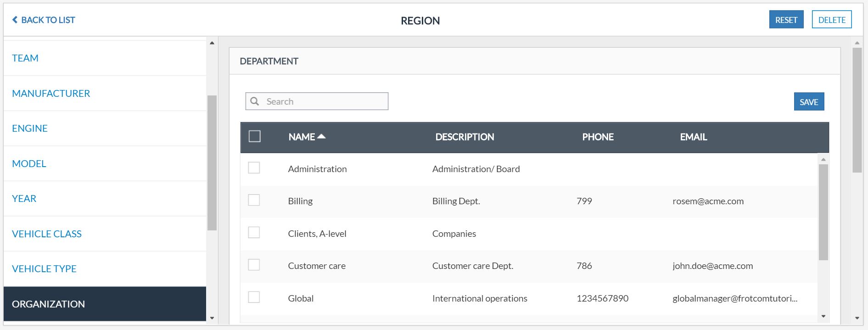This screenshot has width=868, height=330.
Task: Click the Reset button
Action: click(x=786, y=20)
